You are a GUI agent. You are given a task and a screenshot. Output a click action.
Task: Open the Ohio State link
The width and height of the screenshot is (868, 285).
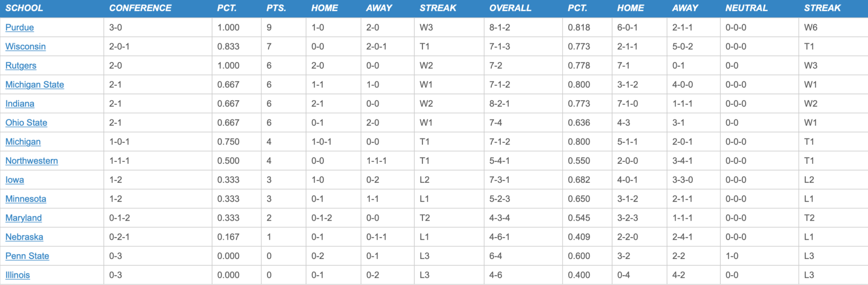click(26, 123)
